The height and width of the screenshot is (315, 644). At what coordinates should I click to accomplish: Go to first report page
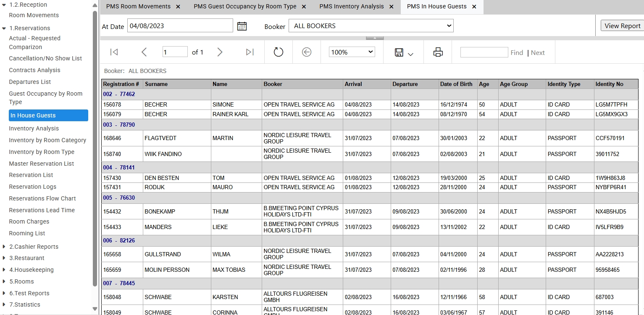114,52
